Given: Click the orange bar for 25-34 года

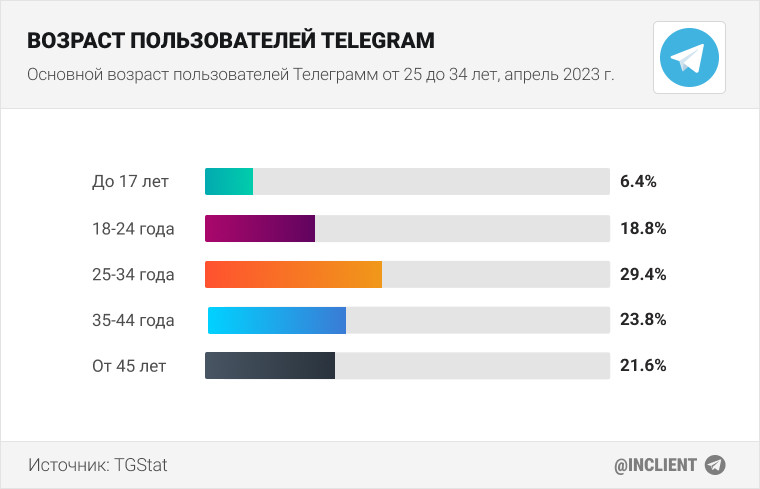Looking at the screenshot, I should tap(293, 274).
